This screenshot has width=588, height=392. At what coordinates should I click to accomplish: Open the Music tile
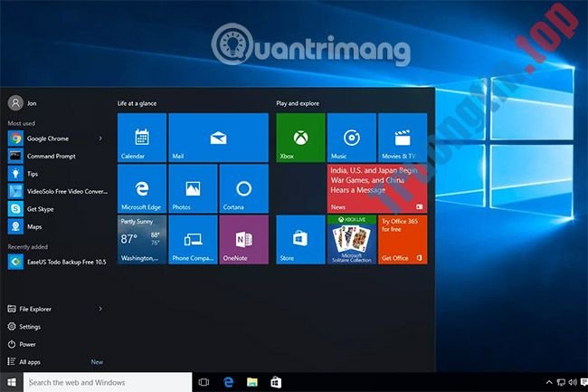[x=351, y=138]
